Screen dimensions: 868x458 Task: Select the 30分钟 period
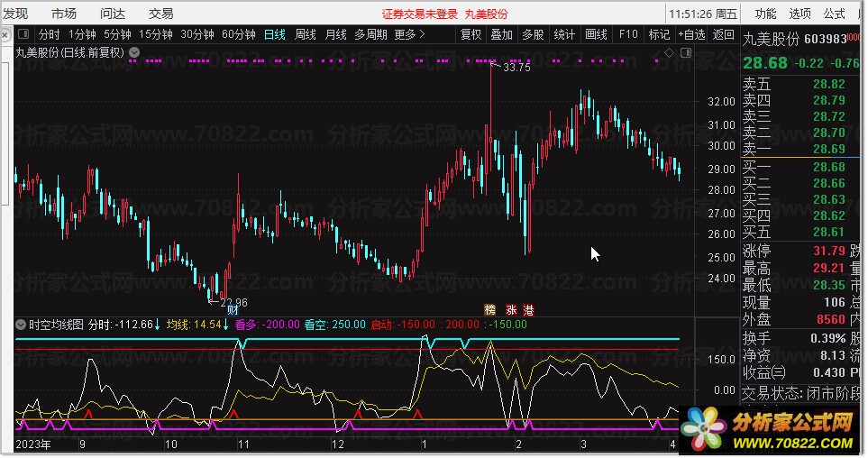(197, 34)
